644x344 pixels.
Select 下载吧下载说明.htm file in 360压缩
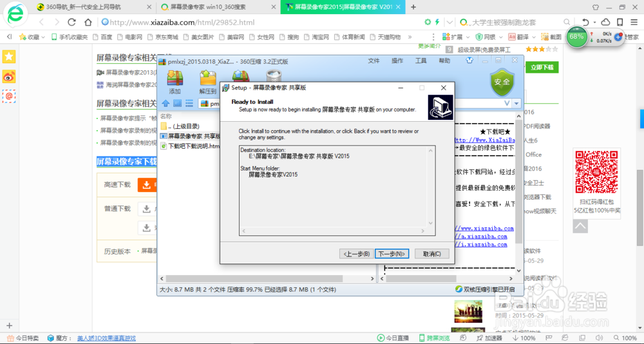(189, 146)
